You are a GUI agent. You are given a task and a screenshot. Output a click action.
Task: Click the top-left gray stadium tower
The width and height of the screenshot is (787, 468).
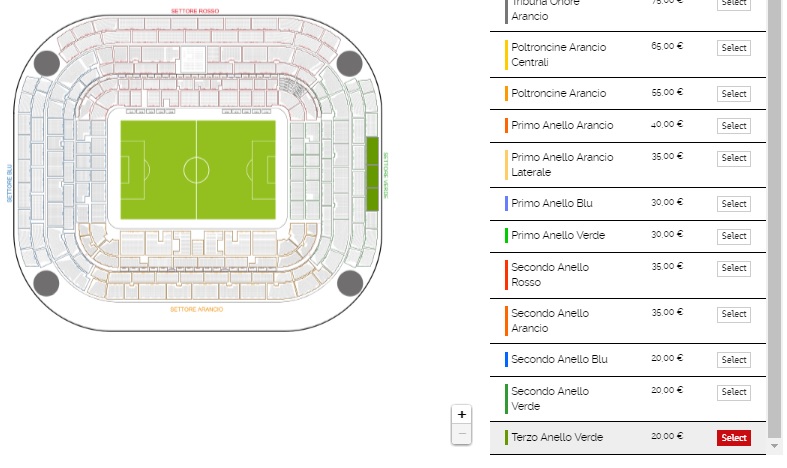47,63
